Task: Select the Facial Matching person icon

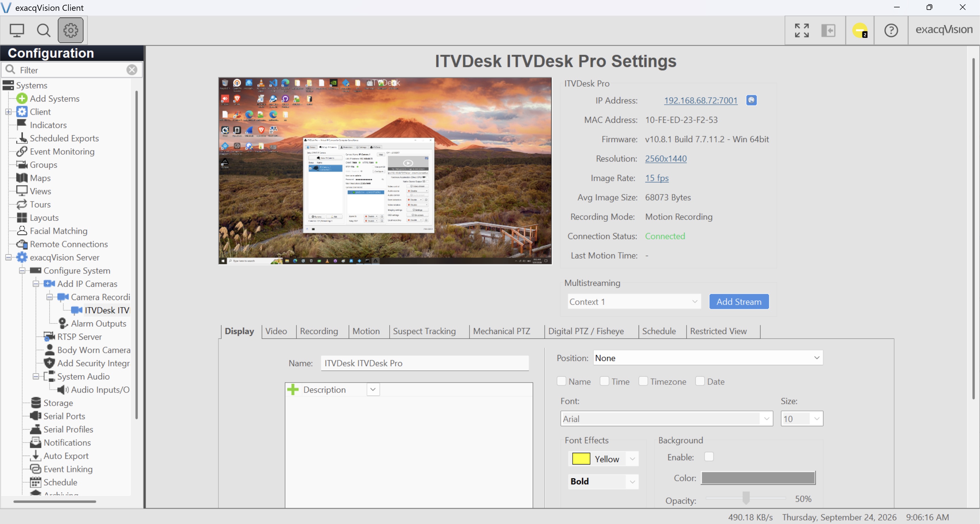Action: point(22,231)
